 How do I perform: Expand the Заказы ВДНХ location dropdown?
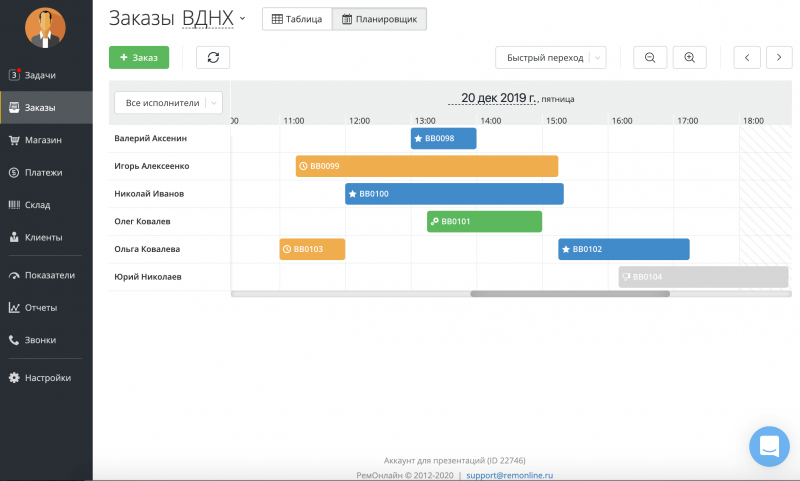click(x=242, y=19)
